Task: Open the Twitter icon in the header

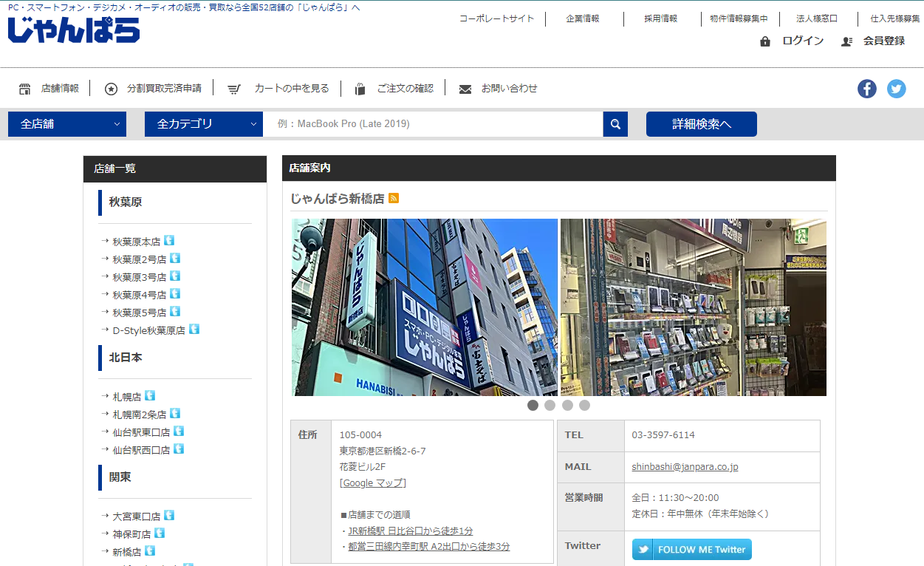Action: (897, 89)
